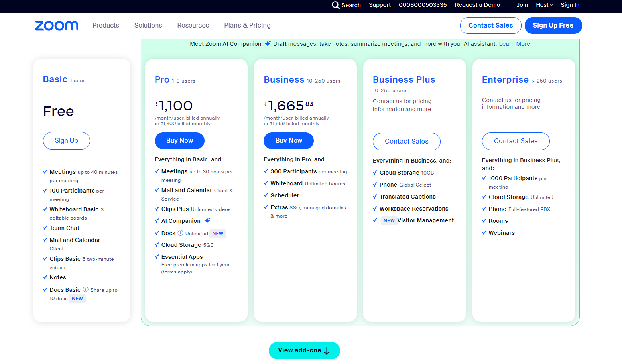This screenshot has width=622, height=364.
Task: Click the NEW badge under Docs Basic
Action: (77, 299)
